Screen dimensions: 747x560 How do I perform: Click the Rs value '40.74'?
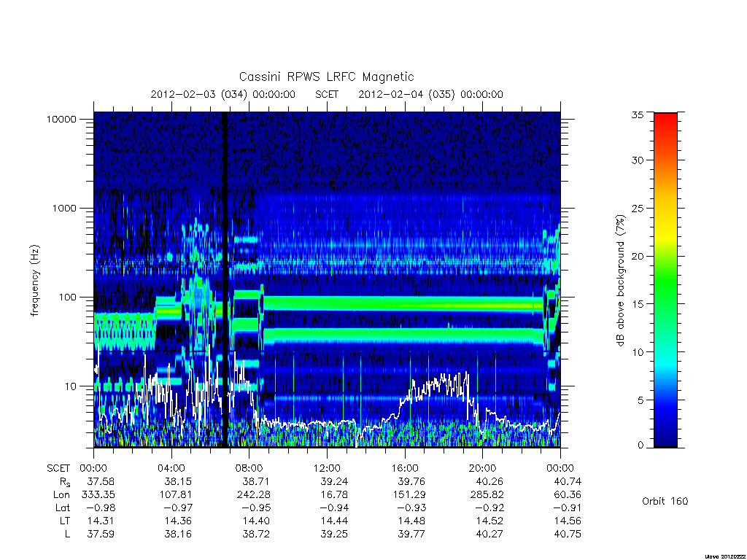(x=568, y=481)
